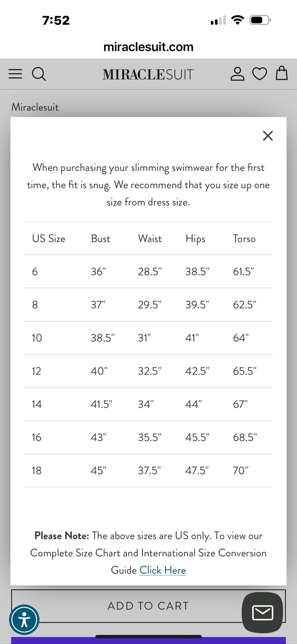Tap the battery status icon
Screen dimensions: 297x644
(x=260, y=20)
